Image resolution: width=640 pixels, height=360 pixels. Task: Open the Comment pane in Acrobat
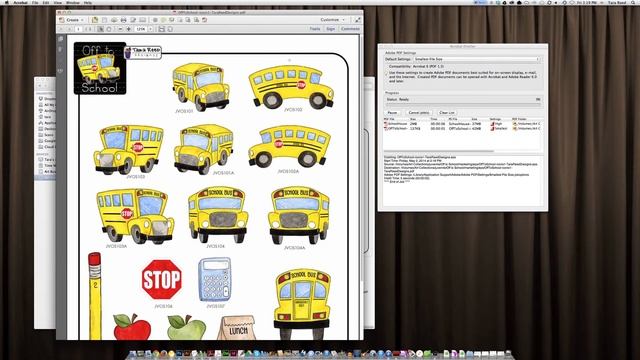tap(350, 29)
